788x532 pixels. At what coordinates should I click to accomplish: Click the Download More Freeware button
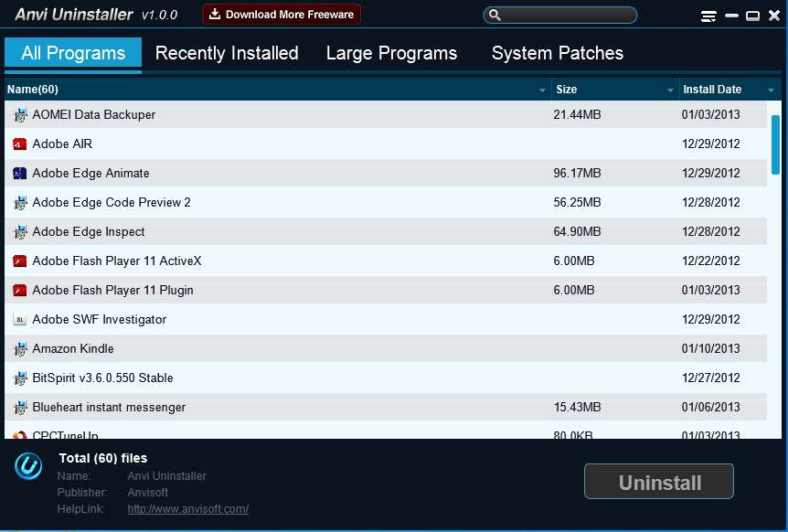[282, 14]
